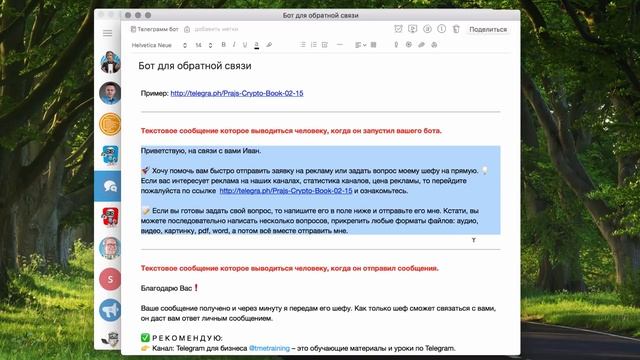Insert a table
Image resolution: width=640 pixels, height=360 pixels.
pos(373,45)
